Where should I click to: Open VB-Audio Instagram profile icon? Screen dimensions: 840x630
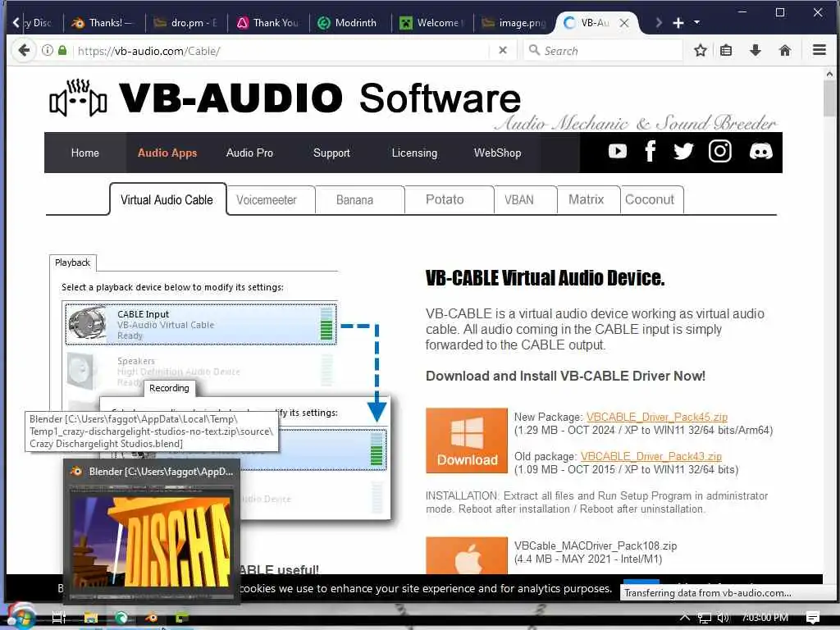[x=720, y=152]
